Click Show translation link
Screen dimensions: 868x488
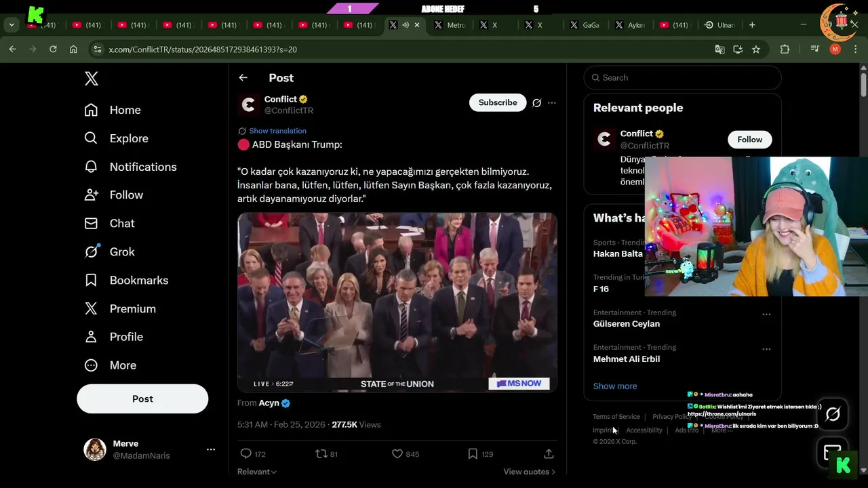pyautogui.click(x=277, y=131)
